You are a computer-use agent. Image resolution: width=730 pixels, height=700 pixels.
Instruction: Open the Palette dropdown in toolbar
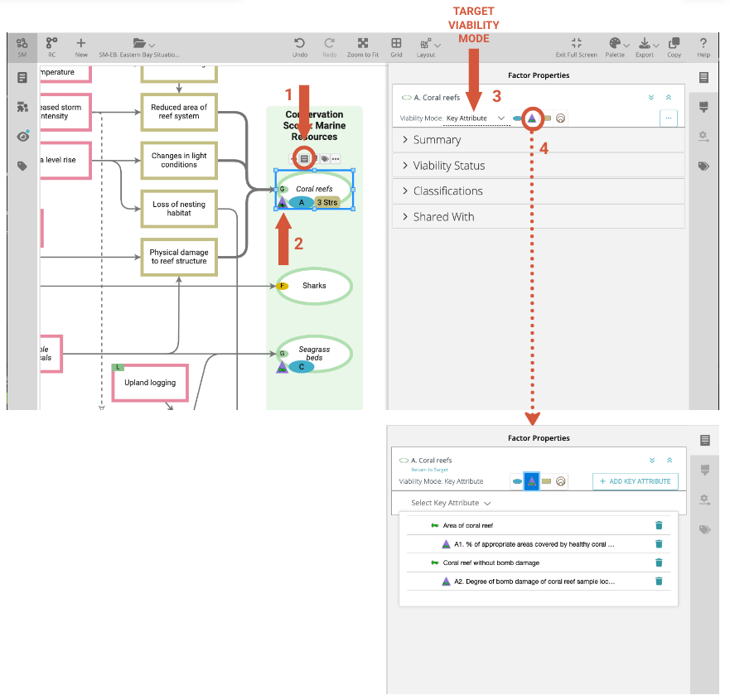(615, 45)
